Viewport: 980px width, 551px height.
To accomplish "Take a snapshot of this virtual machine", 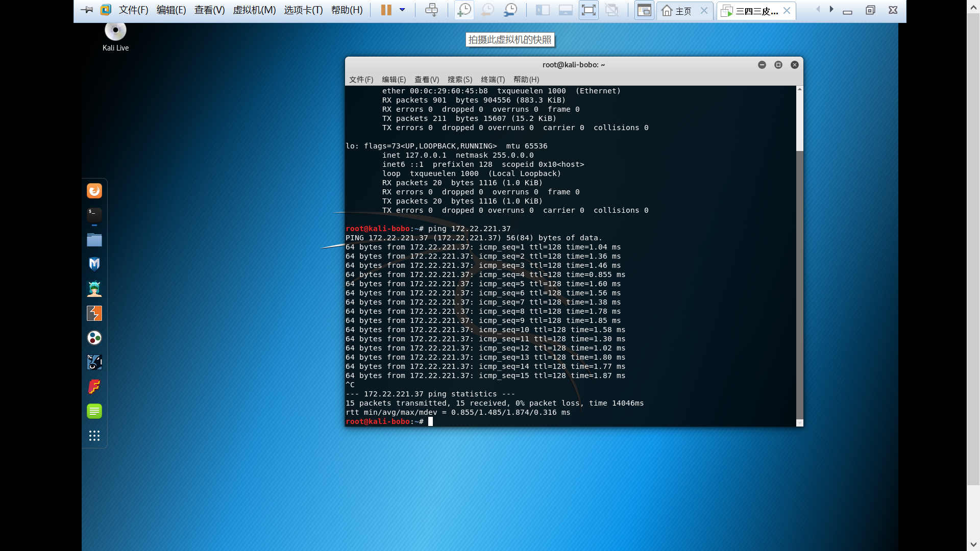I will pos(464,10).
